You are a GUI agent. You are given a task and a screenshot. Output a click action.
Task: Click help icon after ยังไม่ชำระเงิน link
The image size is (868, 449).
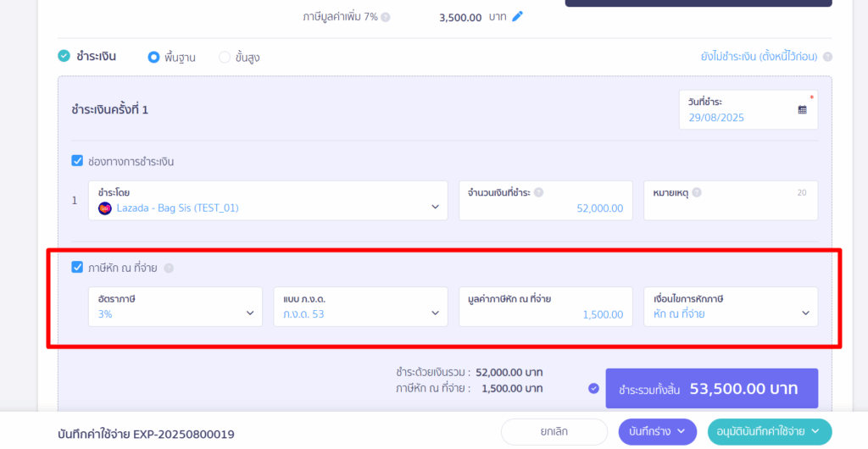(827, 57)
